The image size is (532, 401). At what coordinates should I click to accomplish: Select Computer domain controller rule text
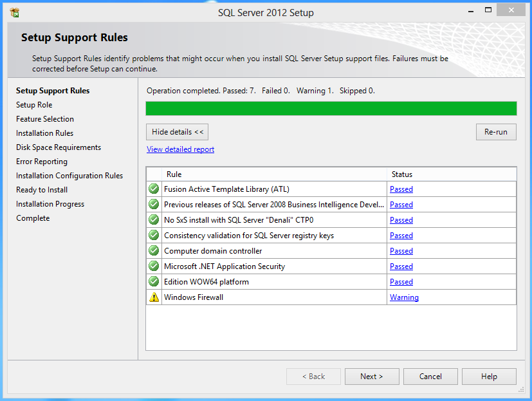pyautogui.click(x=213, y=251)
